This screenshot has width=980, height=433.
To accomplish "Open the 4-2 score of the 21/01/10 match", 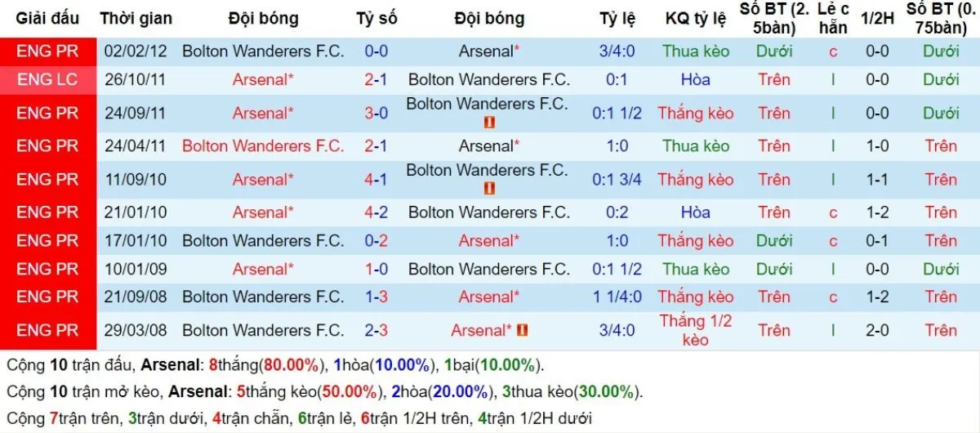I will coord(376,212).
